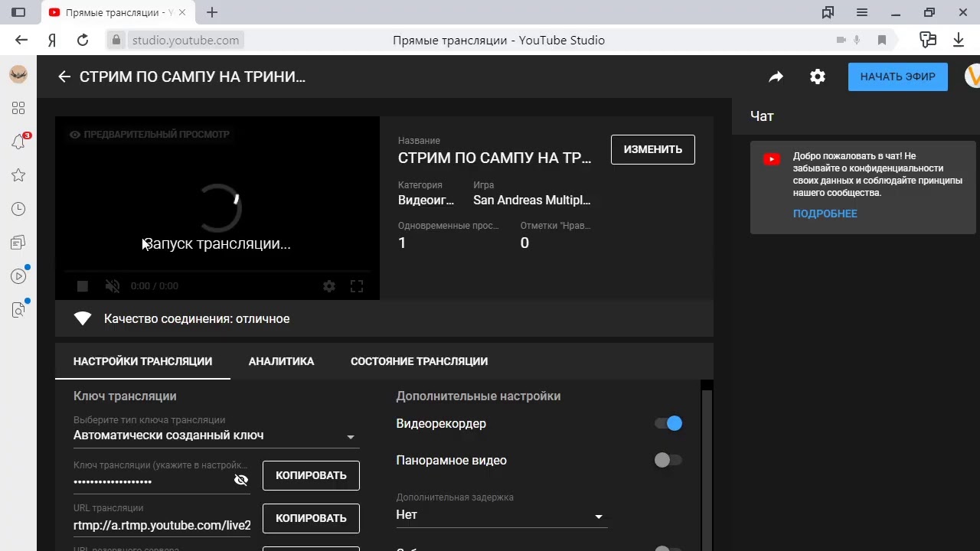The width and height of the screenshot is (980, 551).
Task: Click the game name San Andreas Multipl...
Action: [x=532, y=200]
